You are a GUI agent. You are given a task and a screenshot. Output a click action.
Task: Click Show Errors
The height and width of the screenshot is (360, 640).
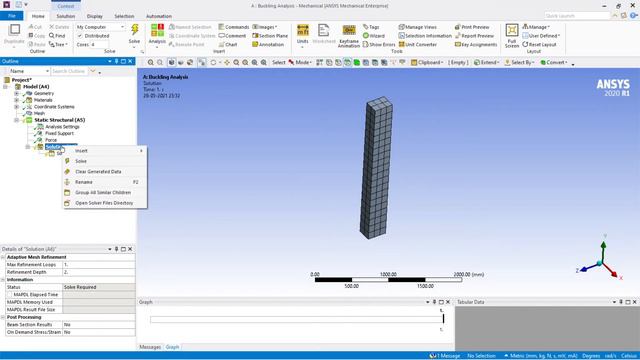coord(379,44)
